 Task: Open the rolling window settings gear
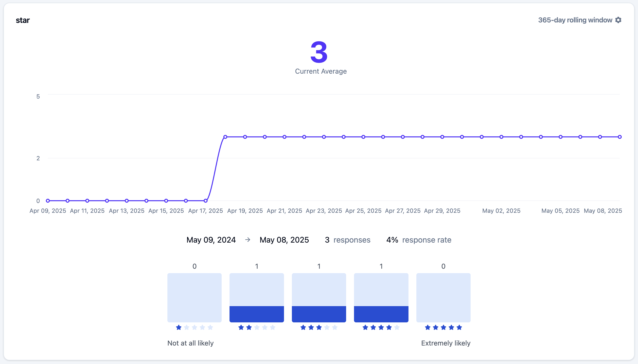tap(618, 20)
